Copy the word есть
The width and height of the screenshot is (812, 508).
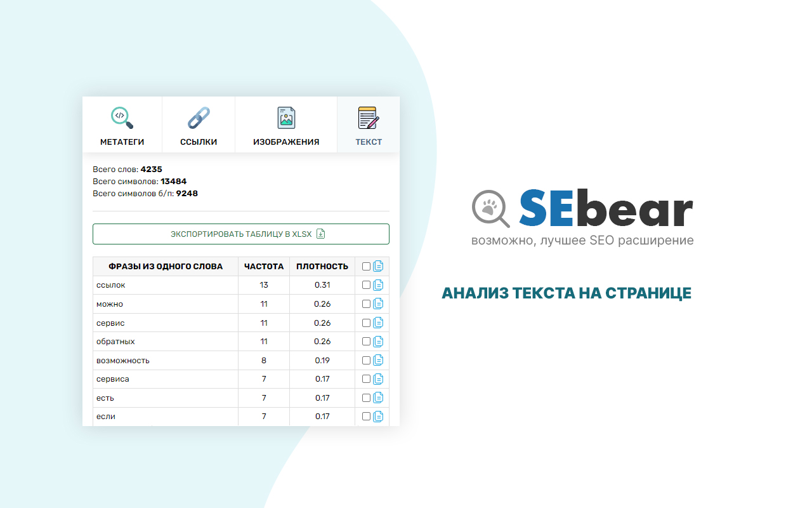pyautogui.click(x=378, y=398)
